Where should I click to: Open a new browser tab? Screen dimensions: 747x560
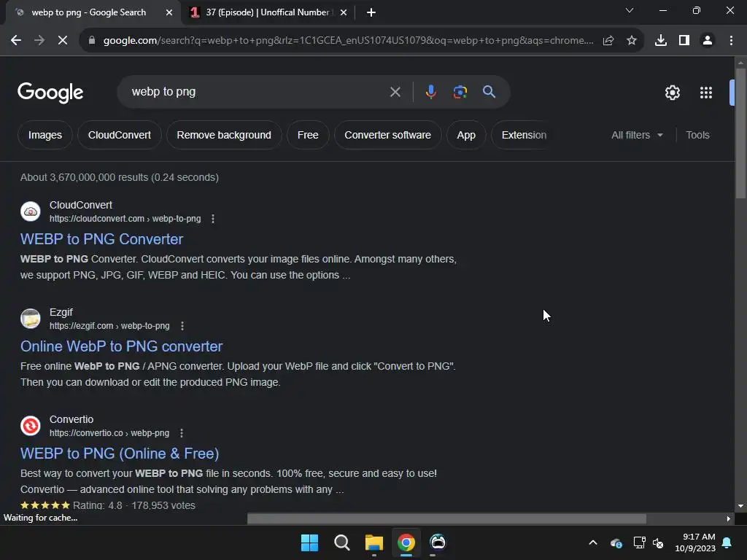point(371,12)
